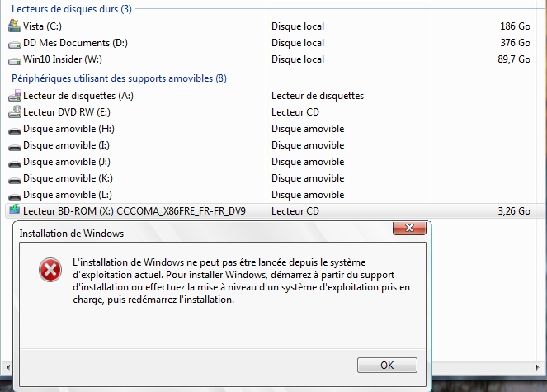
Task: Click the 3,26 Go size value
Action: [514, 211]
